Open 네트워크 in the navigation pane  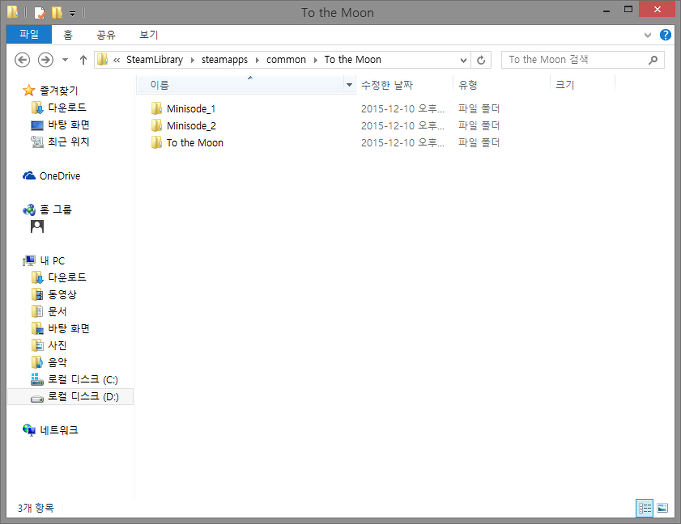click(59, 430)
